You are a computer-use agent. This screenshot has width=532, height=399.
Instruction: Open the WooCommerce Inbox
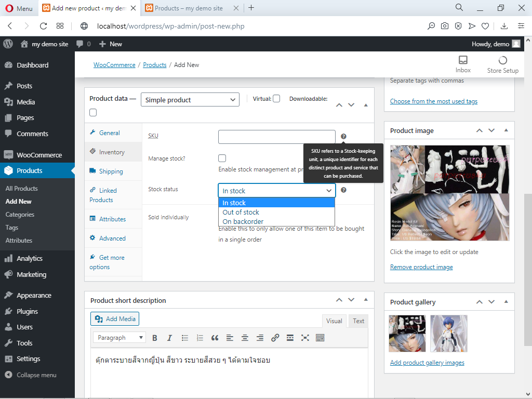pos(463,64)
